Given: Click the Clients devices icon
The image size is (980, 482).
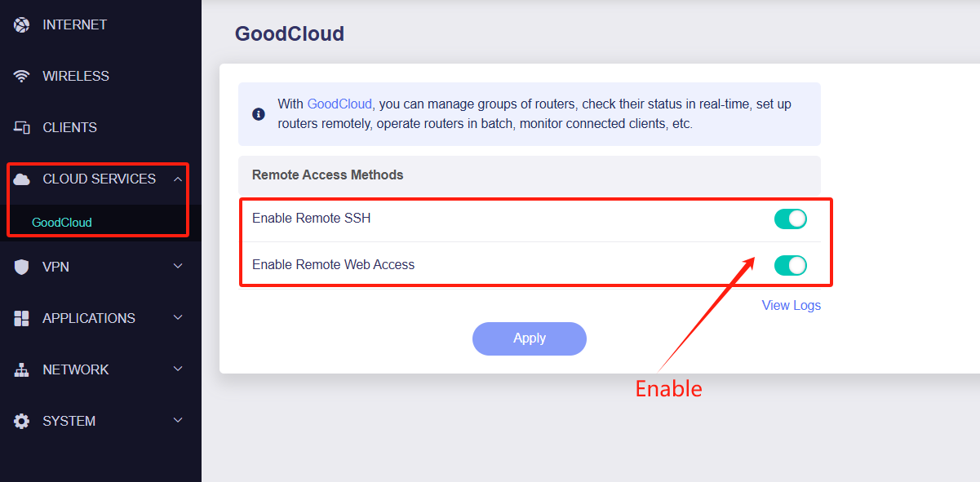Looking at the screenshot, I should (x=22, y=128).
